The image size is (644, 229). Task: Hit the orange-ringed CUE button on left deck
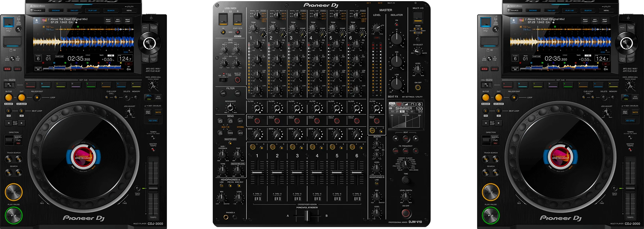[14, 192]
